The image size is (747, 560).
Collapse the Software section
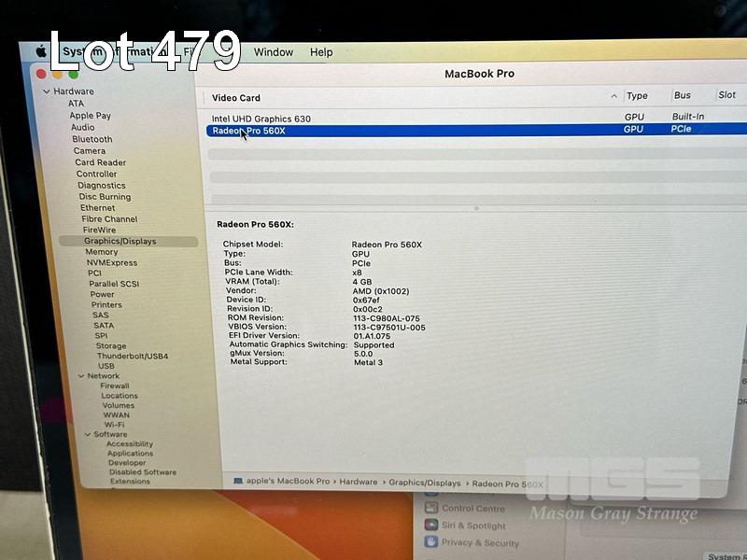(87, 434)
